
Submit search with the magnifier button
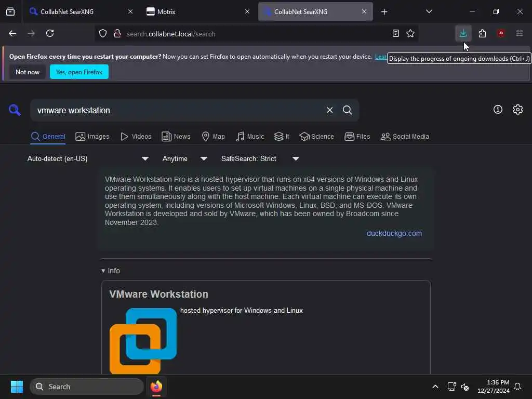coord(348,110)
